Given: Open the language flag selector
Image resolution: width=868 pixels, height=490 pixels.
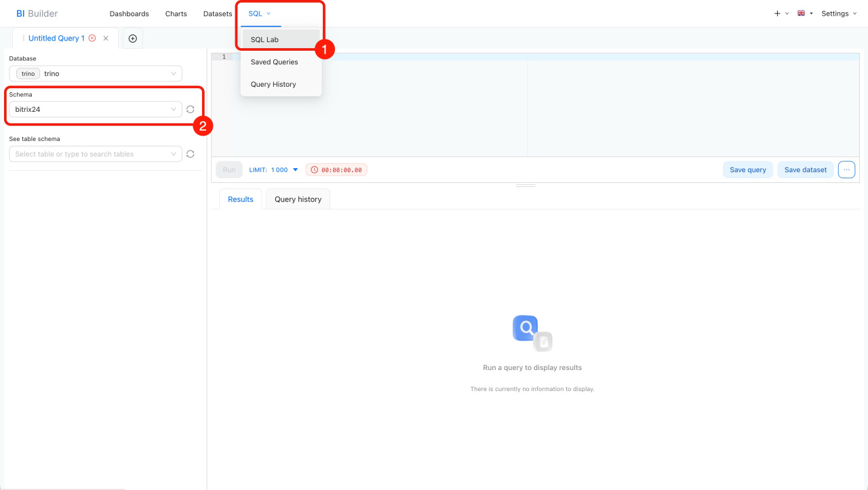Looking at the screenshot, I should tap(805, 14).
